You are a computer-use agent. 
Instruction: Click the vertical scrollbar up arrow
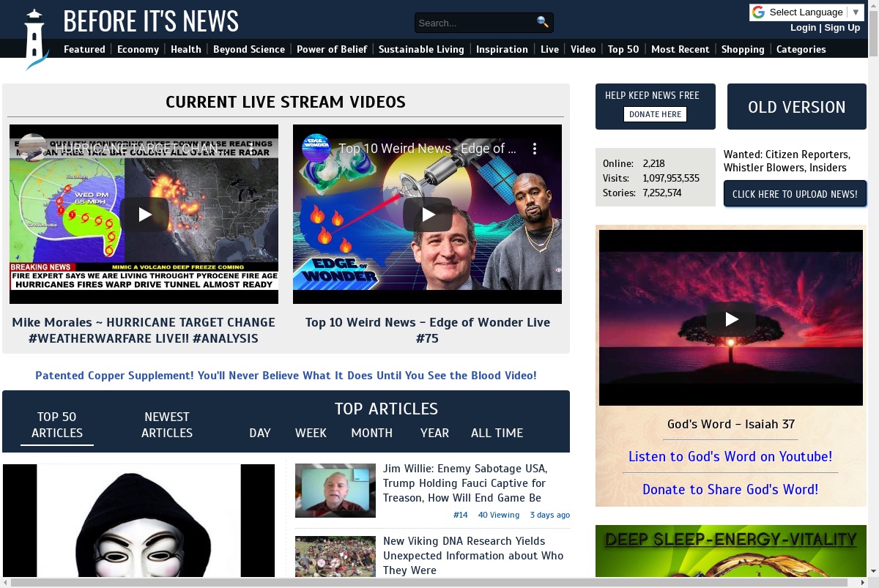[873, 6]
